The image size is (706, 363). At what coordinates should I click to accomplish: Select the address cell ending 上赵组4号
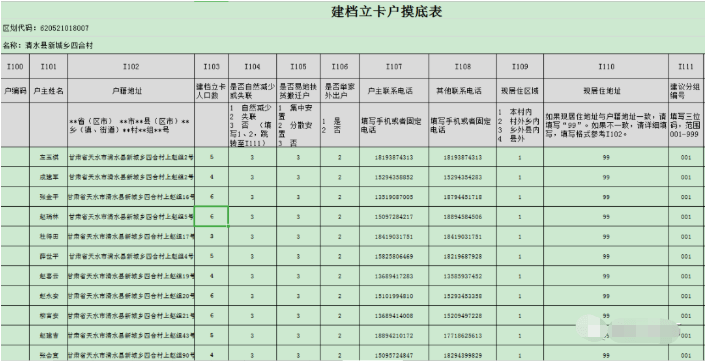(131, 256)
